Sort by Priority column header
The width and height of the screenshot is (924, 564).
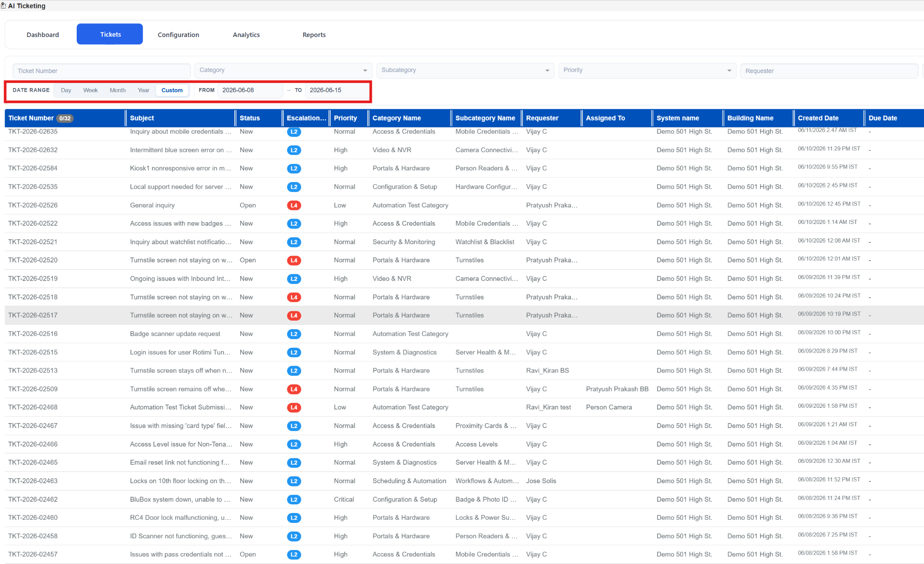point(345,118)
